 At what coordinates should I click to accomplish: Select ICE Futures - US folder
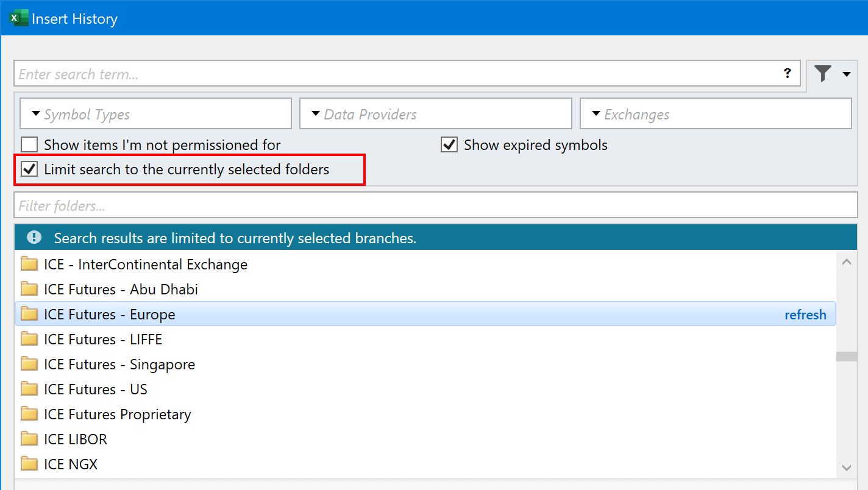click(425, 389)
